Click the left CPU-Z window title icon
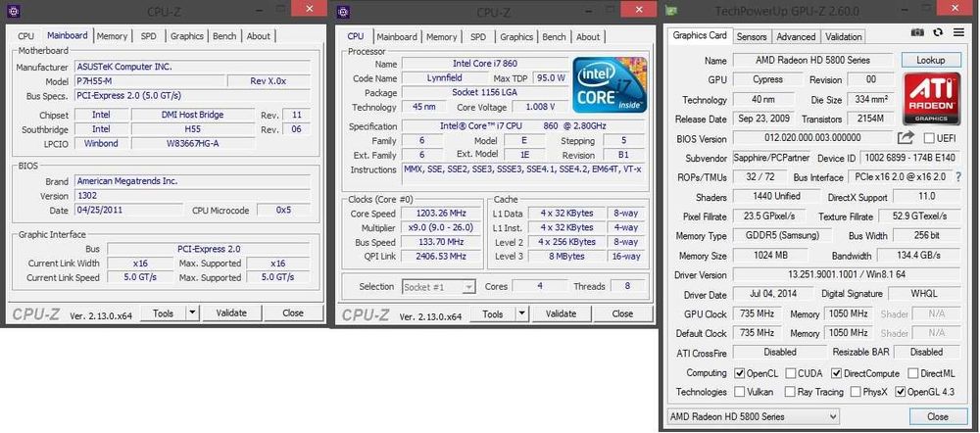The width and height of the screenshot is (980, 433). (x=15, y=11)
